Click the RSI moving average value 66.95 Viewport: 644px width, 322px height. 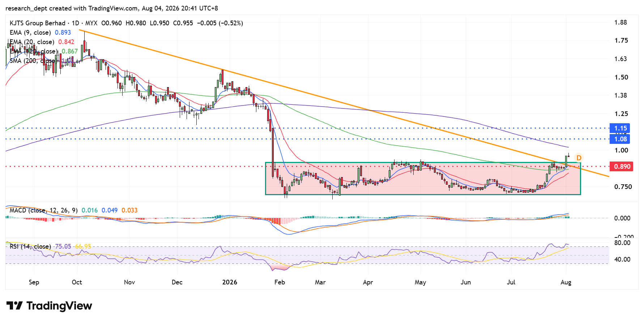(83, 246)
